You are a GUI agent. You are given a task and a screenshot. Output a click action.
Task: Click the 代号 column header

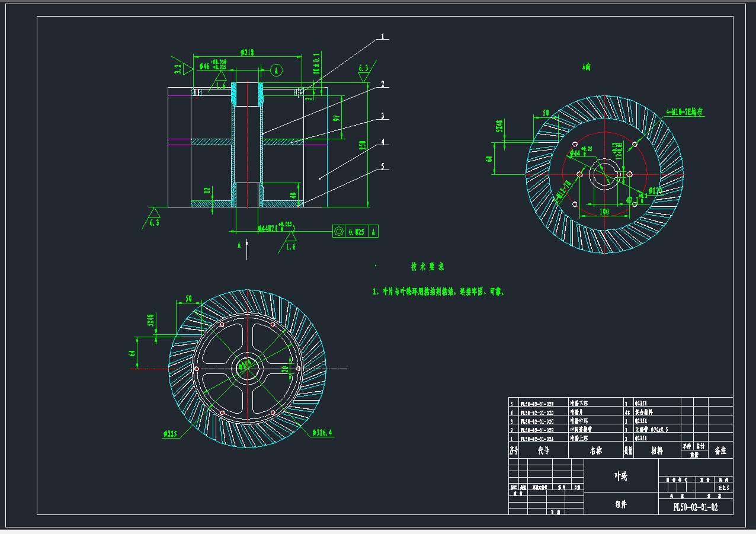coord(543,450)
